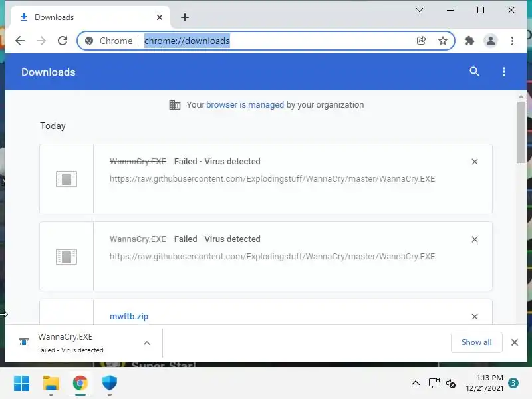Close the bottom download shelf

[x=514, y=342]
